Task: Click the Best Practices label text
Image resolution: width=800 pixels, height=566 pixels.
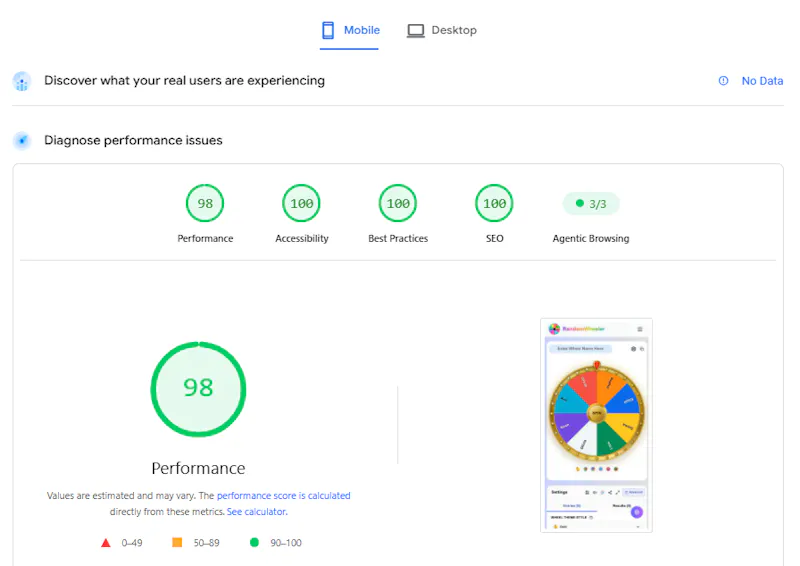Action: point(398,238)
